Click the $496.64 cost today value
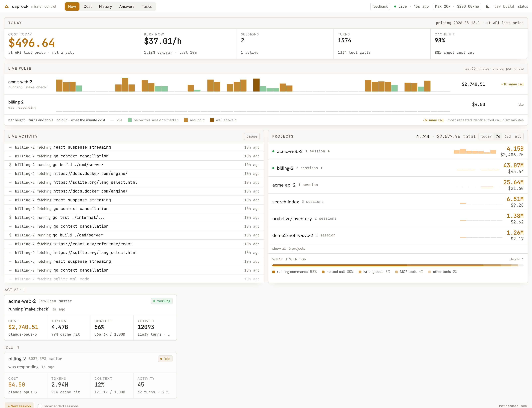This screenshot has height=408, width=532. pyautogui.click(x=32, y=43)
